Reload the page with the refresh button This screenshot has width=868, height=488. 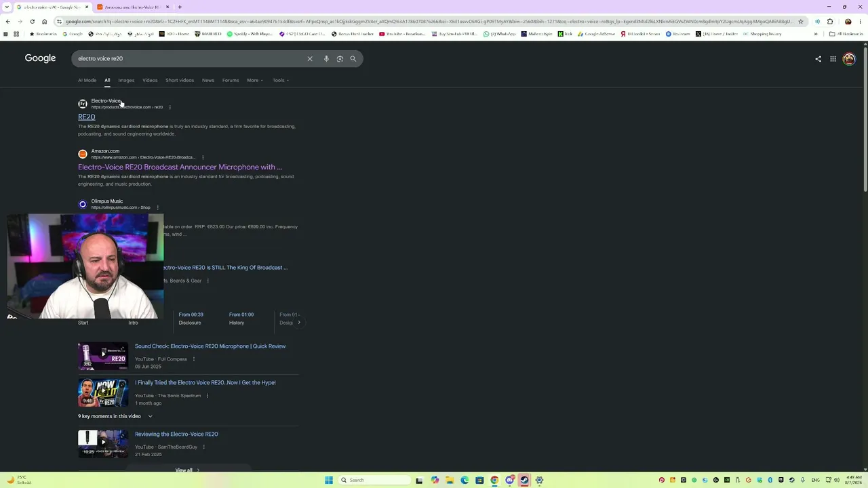coord(32,22)
